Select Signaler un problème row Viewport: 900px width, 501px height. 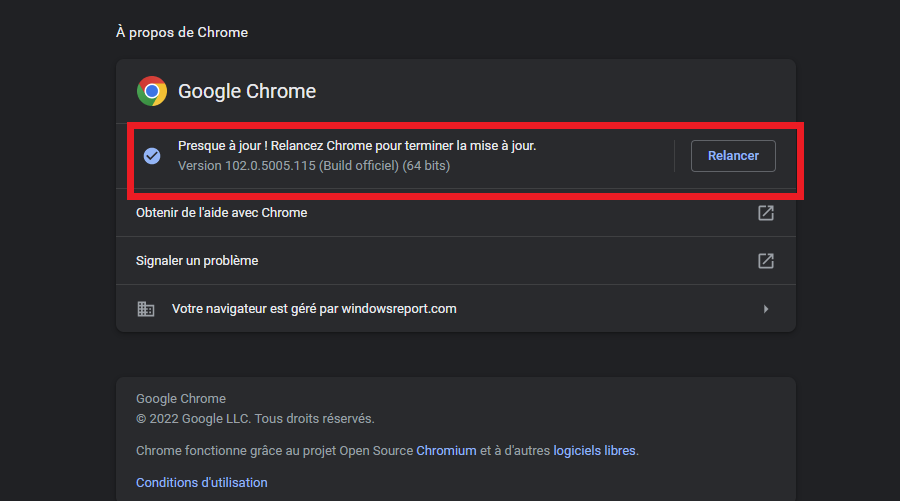[456, 261]
